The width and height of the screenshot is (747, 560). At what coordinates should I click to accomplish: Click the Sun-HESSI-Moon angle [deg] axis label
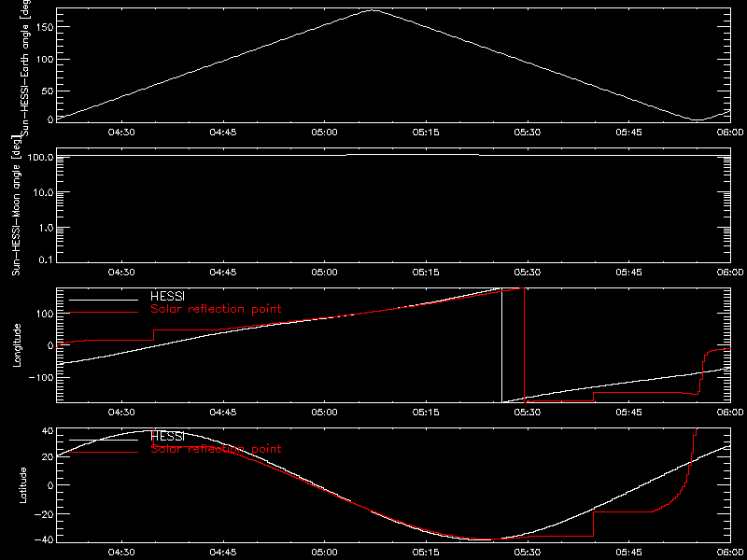pos(17,206)
